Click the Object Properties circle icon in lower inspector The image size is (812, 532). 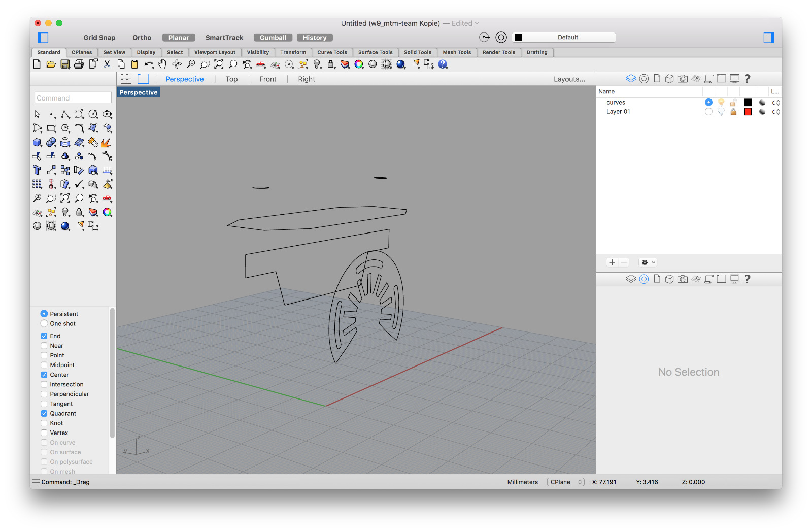[644, 279]
